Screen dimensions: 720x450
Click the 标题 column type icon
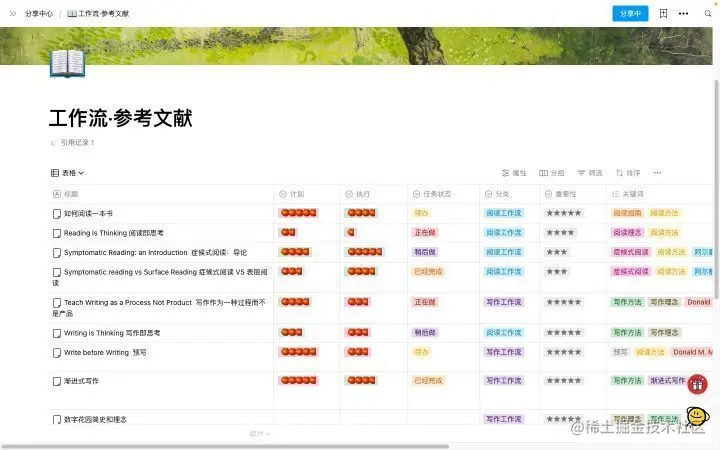click(x=57, y=194)
